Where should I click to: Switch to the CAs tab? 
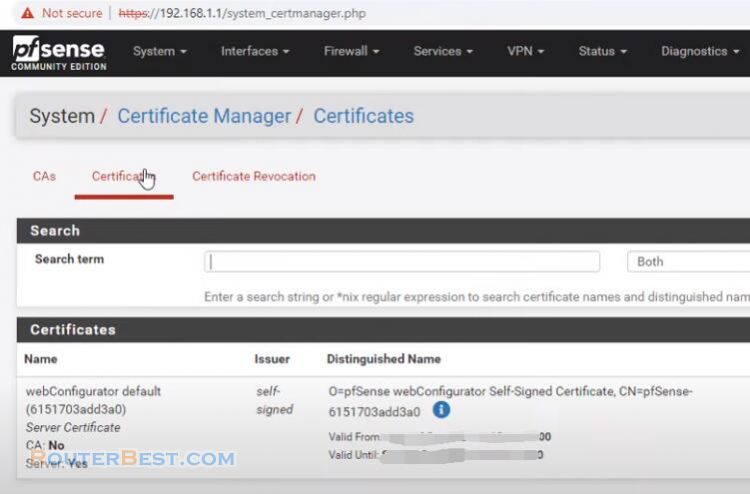44,176
